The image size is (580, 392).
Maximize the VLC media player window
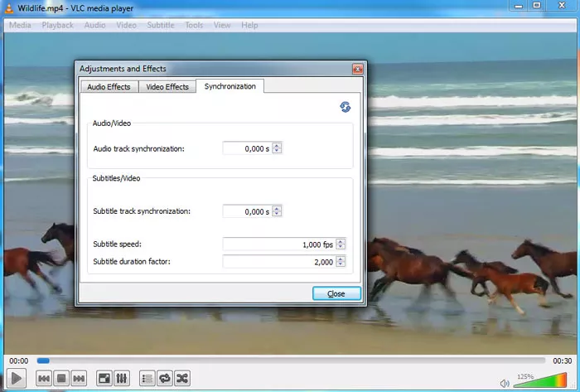pos(536,6)
